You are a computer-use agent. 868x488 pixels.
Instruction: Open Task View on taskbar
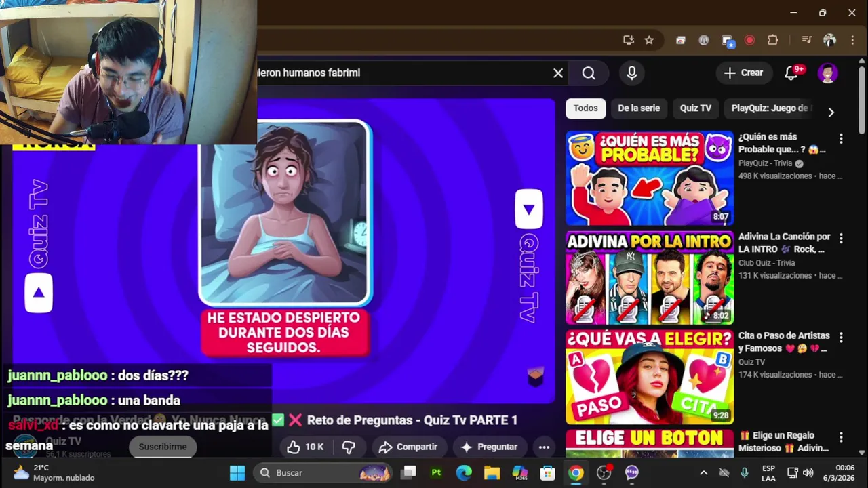click(x=408, y=473)
